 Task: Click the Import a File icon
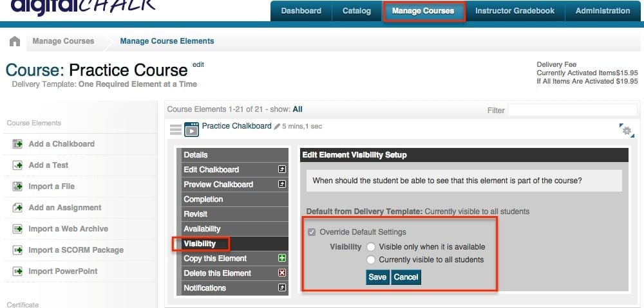(17, 186)
